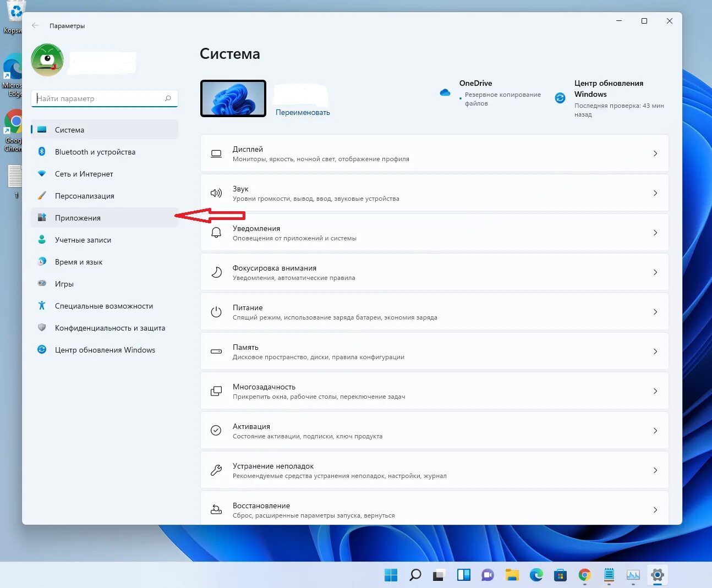Click the user avatar picture
The image size is (712, 588).
(47, 60)
